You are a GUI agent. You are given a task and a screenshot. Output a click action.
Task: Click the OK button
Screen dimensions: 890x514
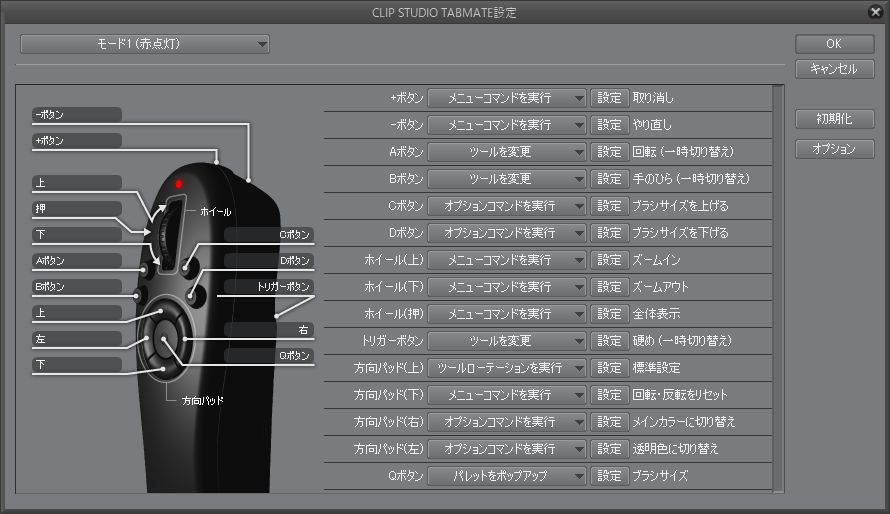point(834,44)
